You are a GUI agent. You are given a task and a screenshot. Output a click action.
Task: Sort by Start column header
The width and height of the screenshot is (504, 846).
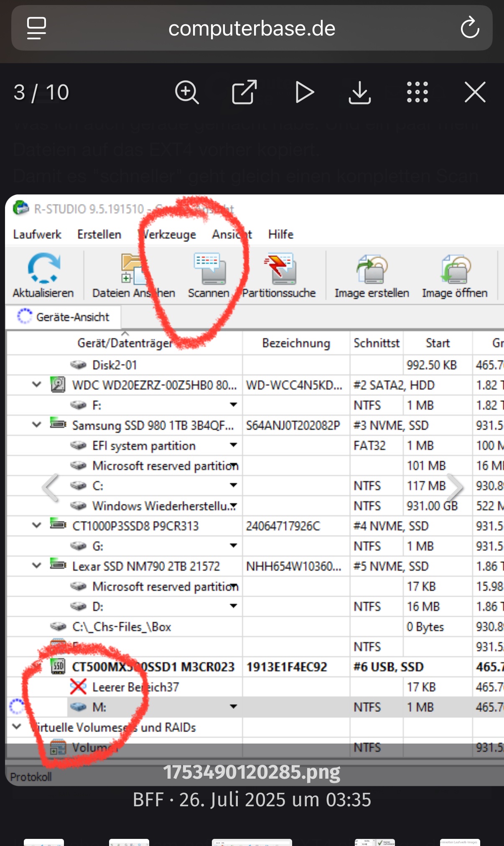click(438, 343)
